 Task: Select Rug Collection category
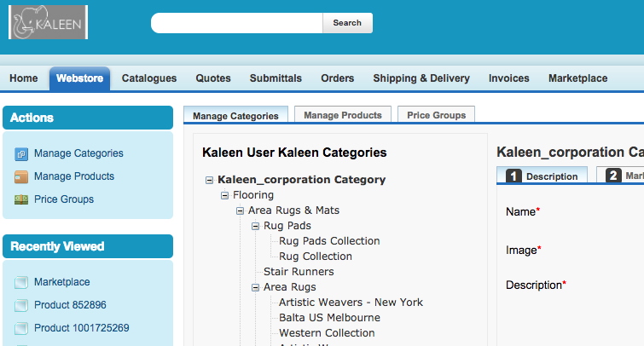(x=316, y=257)
